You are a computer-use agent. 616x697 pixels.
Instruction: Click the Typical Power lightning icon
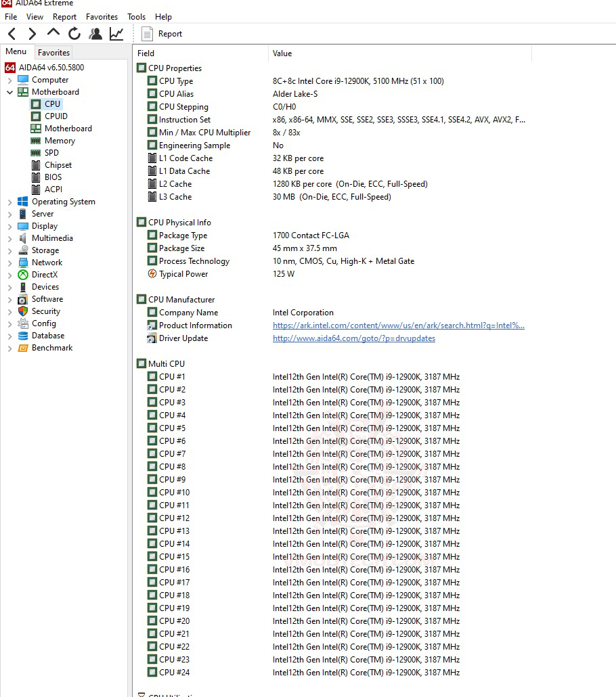point(152,274)
